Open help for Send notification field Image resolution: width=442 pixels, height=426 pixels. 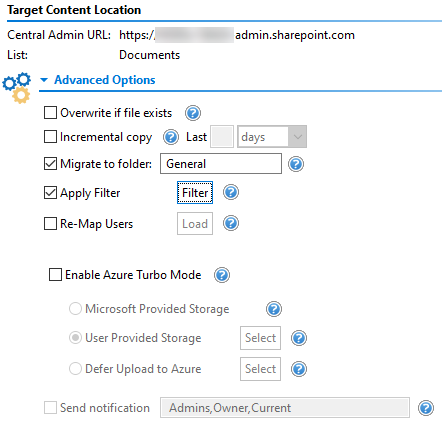pyautogui.click(x=426, y=408)
